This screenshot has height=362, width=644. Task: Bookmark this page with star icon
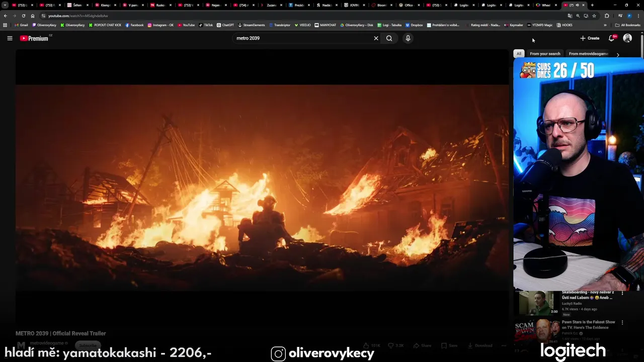point(594,16)
